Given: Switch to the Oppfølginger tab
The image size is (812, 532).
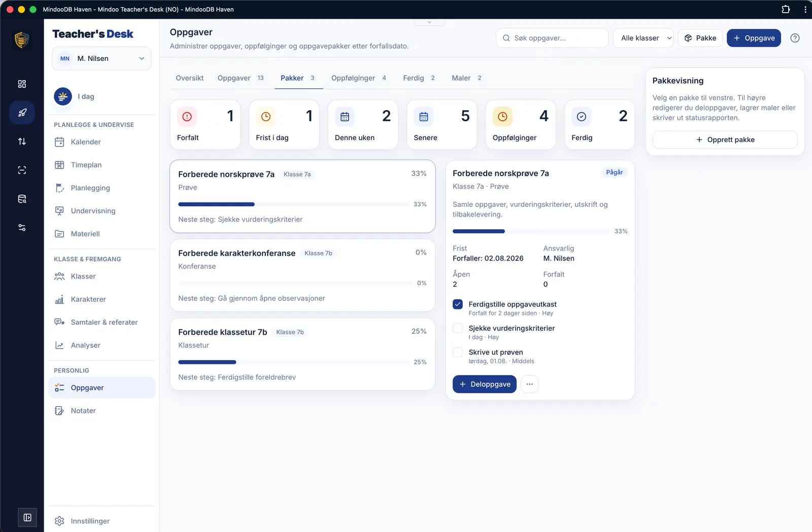Looking at the screenshot, I should (x=359, y=78).
